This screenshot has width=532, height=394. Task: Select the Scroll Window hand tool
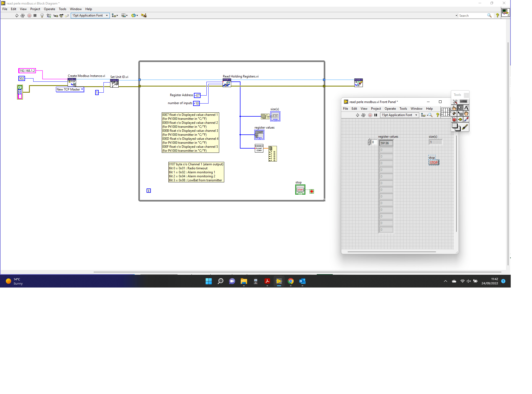coord(466,114)
